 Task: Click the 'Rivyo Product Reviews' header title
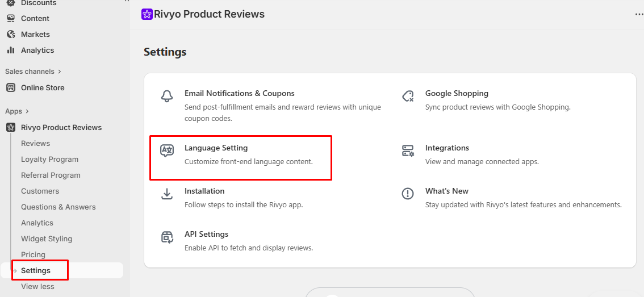point(209,14)
